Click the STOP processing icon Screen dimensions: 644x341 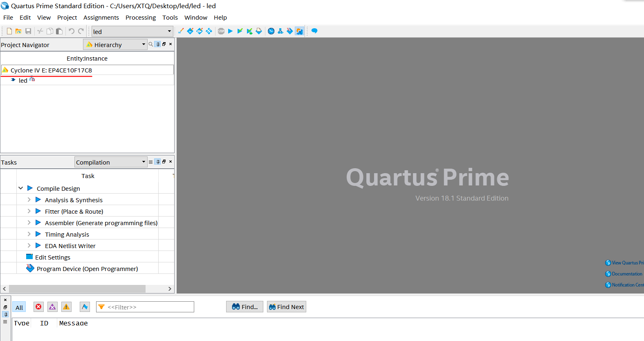221,31
